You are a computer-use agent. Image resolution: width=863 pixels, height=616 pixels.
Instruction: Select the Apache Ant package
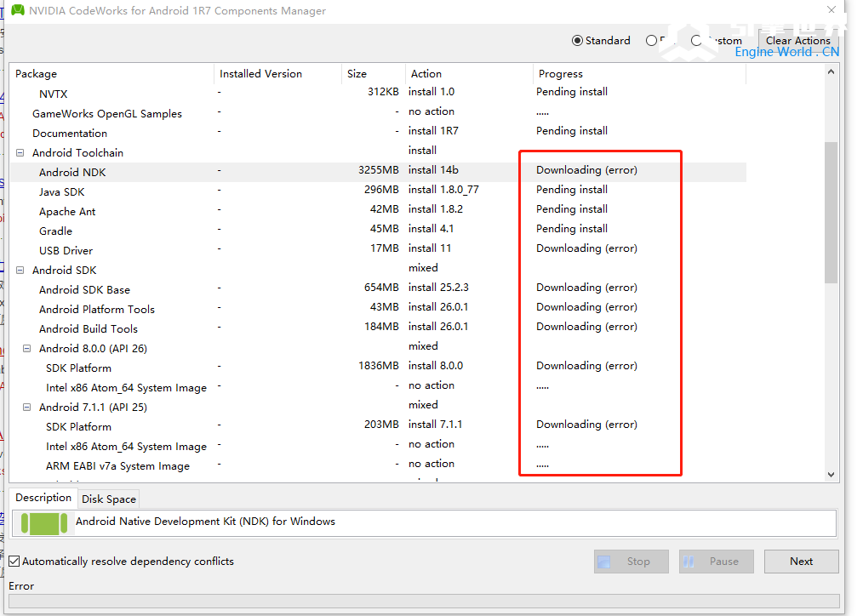coord(378,212)
